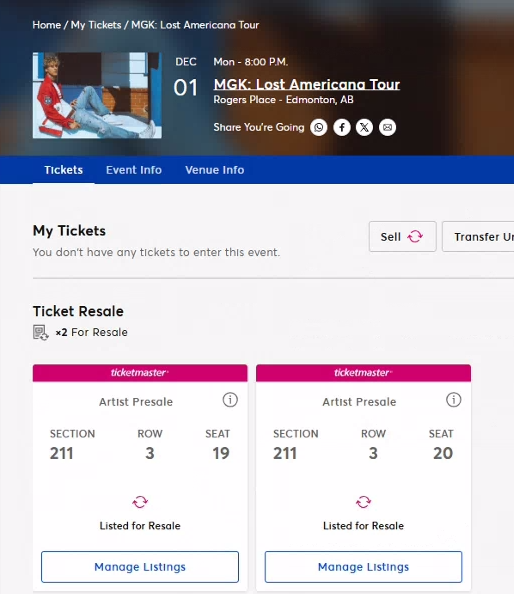This screenshot has width=514, height=594.
Task: Open info icon on seat 20 ticket
Action: [x=453, y=400]
